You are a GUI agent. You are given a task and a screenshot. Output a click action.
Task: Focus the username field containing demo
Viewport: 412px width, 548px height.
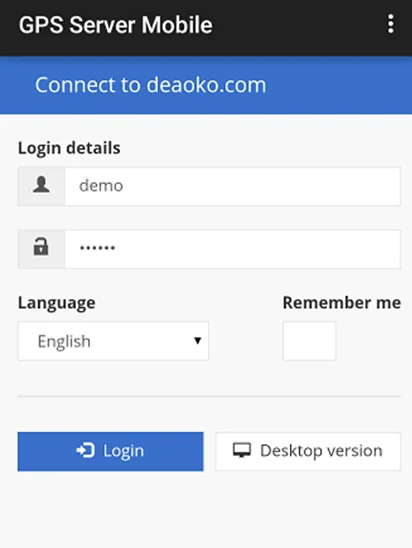click(x=233, y=186)
